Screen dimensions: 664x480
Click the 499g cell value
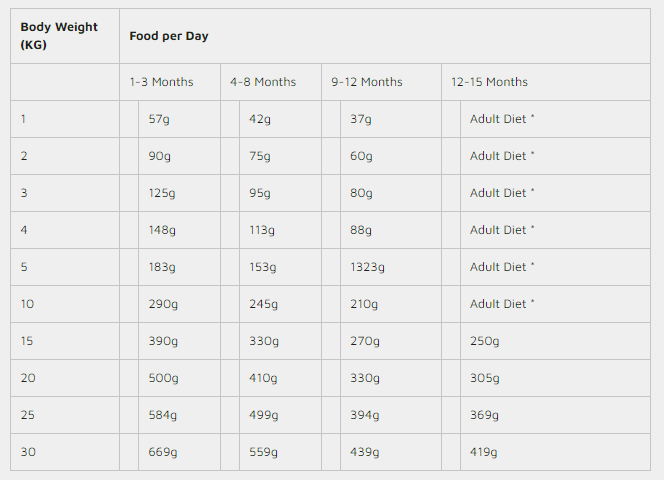(263, 415)
